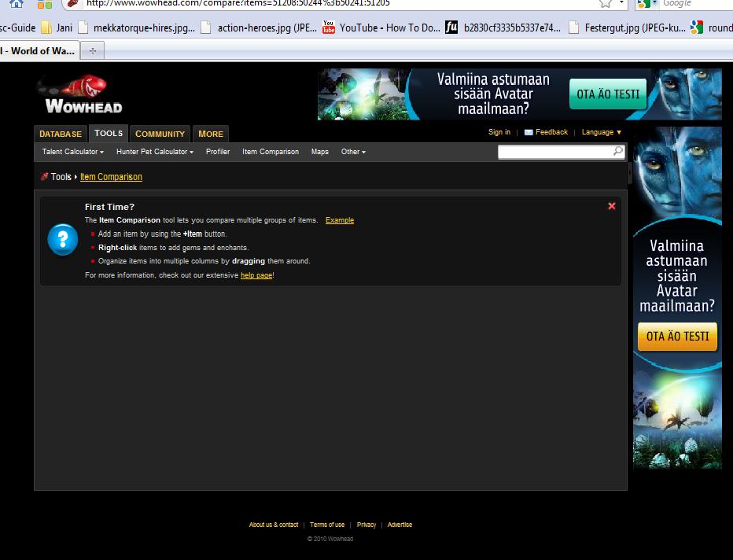
Task: Click the orange OTA ÄO TESTI sidebar button
Action: [677, 336]
